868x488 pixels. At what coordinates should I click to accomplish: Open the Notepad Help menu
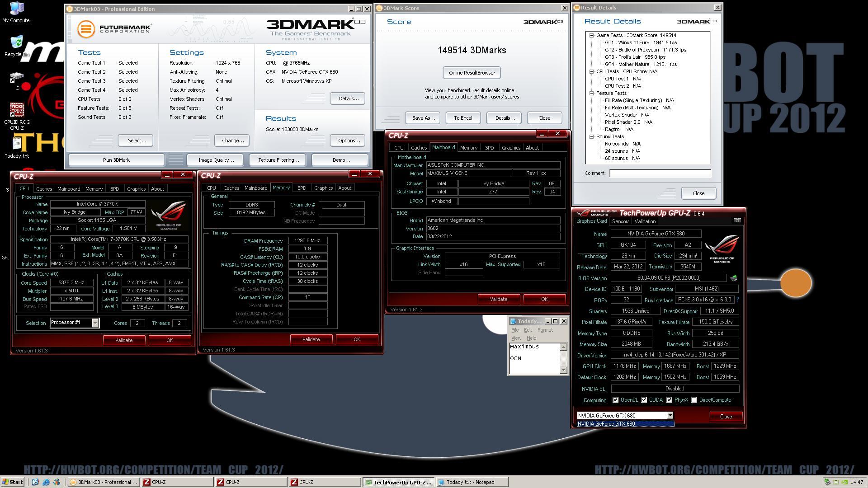click(531, 338)
